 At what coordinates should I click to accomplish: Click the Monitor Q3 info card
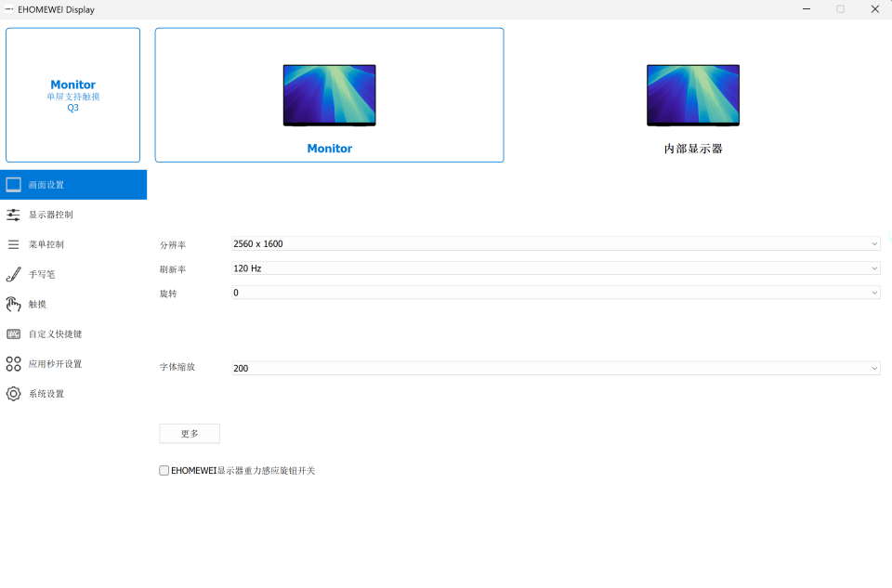coord(72,95)
